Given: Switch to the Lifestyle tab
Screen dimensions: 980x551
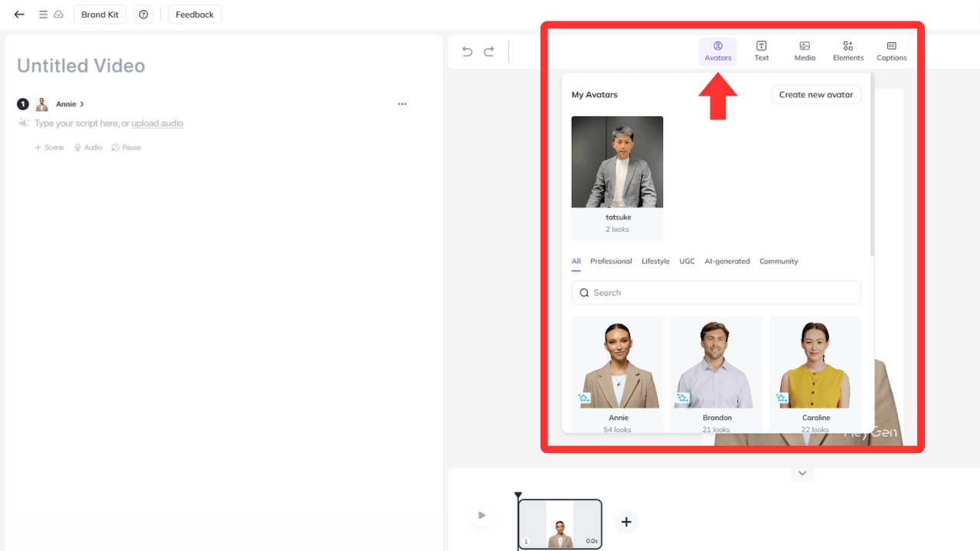Looking at the screenshot, I should [x=655, y=262].
